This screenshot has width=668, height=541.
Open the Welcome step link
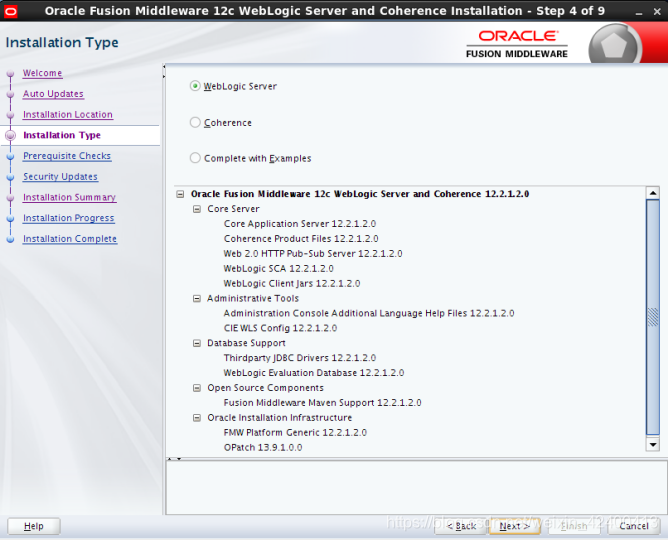pos(43,73)
